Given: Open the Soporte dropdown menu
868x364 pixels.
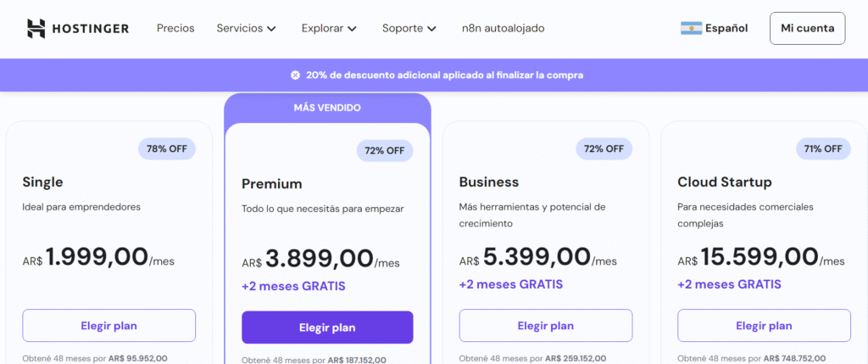Looking at the screenshot, I should pos(409,28).
